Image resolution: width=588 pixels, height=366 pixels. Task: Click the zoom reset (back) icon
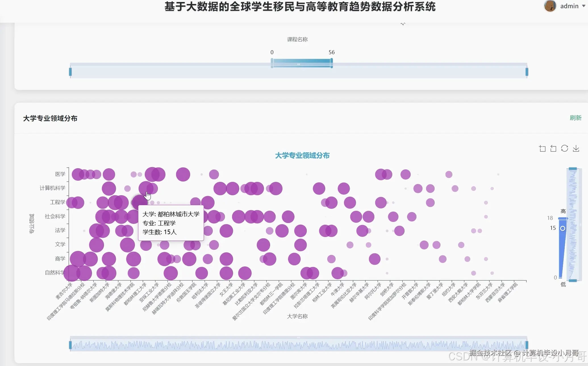click(553, 148)
